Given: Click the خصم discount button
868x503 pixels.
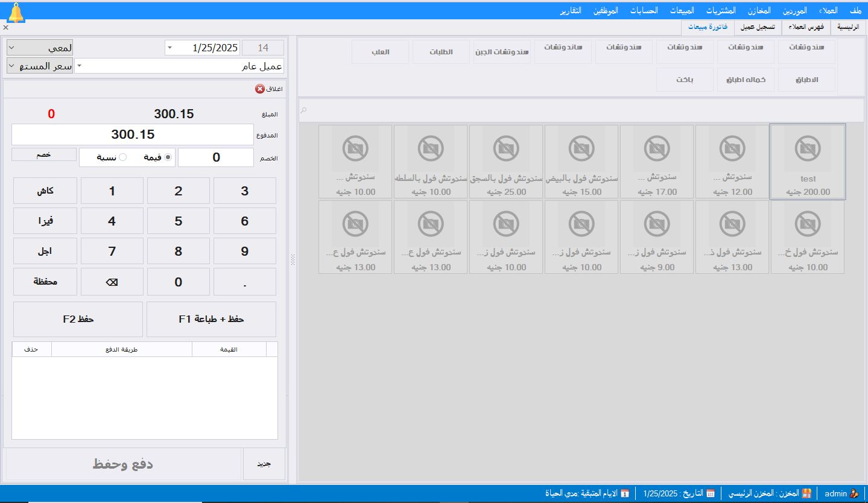Looking at the screenshot, I should pos(44,154).
